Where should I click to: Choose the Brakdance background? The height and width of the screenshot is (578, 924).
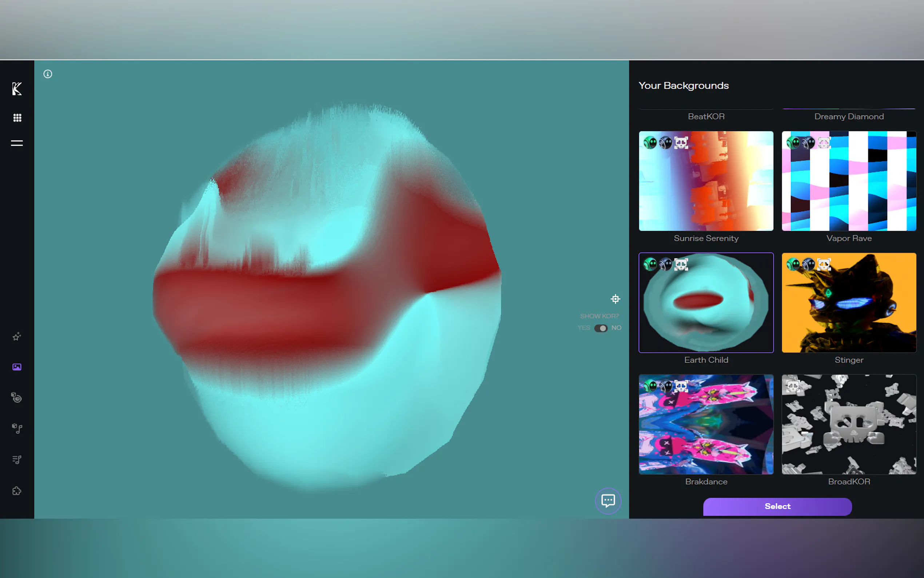coord(706,424)
